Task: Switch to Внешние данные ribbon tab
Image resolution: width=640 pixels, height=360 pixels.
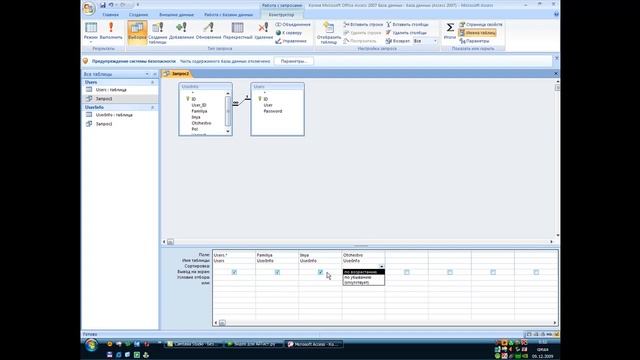Action: point(176,15)
